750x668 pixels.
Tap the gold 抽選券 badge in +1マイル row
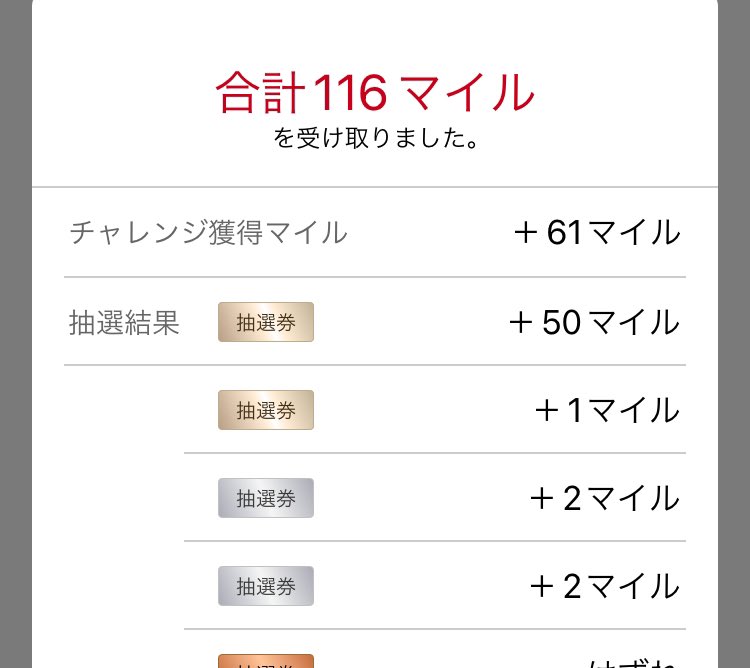266,410
